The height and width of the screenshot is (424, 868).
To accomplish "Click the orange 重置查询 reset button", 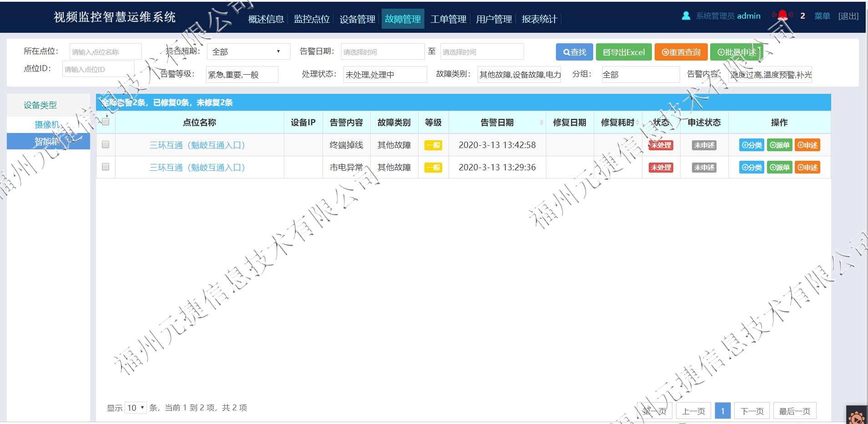I will coord(681,52).
